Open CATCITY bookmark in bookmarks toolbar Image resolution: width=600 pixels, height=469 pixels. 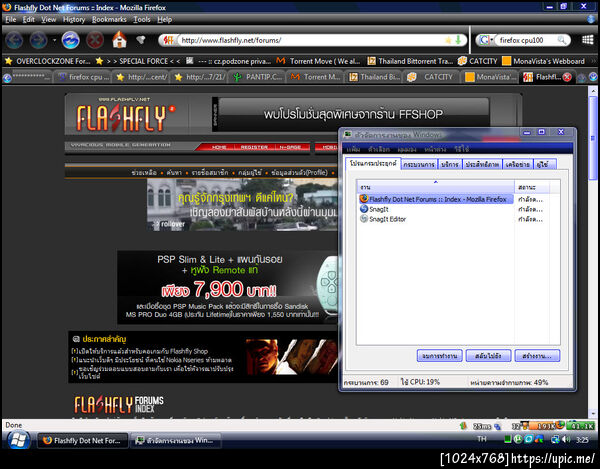point(478,61)
